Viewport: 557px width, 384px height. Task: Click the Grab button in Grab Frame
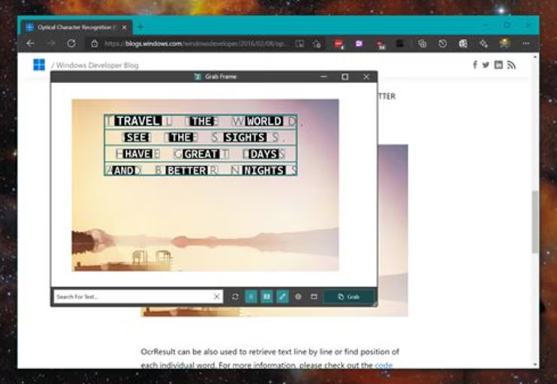point(349,297)
